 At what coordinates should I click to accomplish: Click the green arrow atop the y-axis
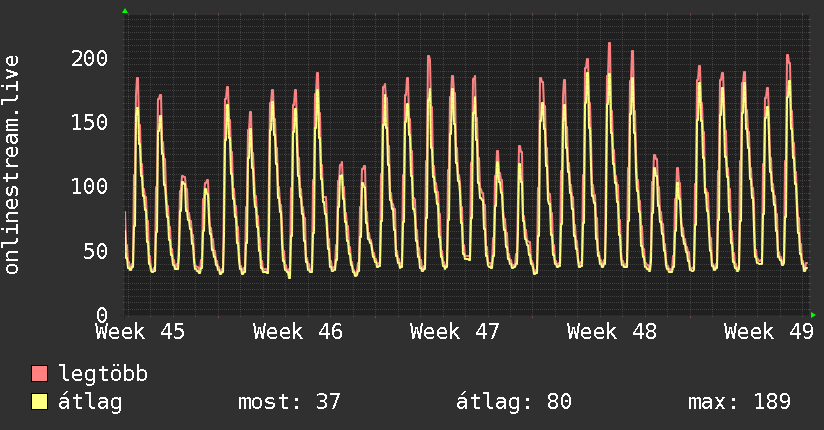125,11
